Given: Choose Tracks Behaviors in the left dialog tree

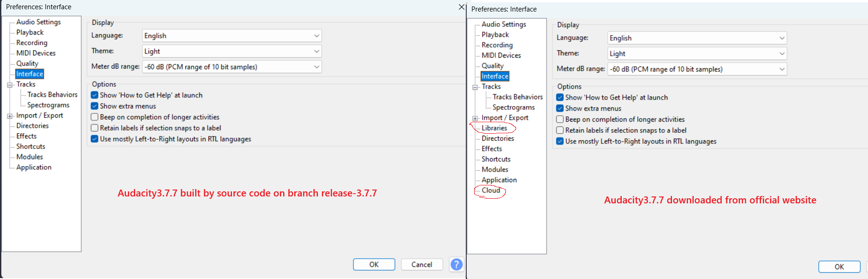Looking at the screenshot, I should [52, 95].
